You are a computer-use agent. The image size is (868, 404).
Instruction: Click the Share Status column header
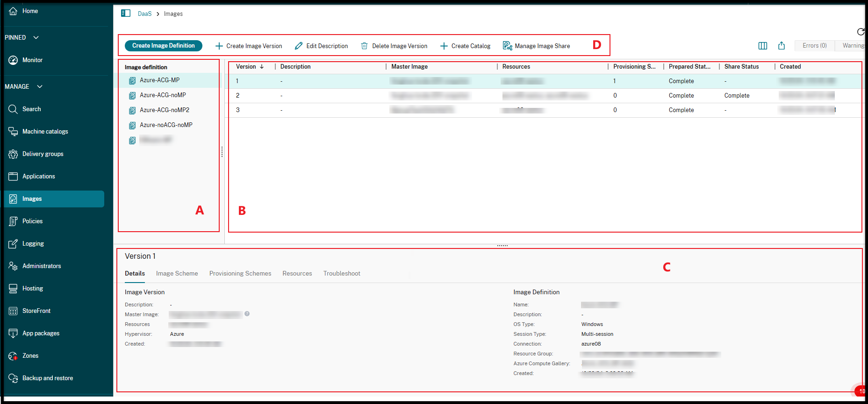click(x=741, y=67)
